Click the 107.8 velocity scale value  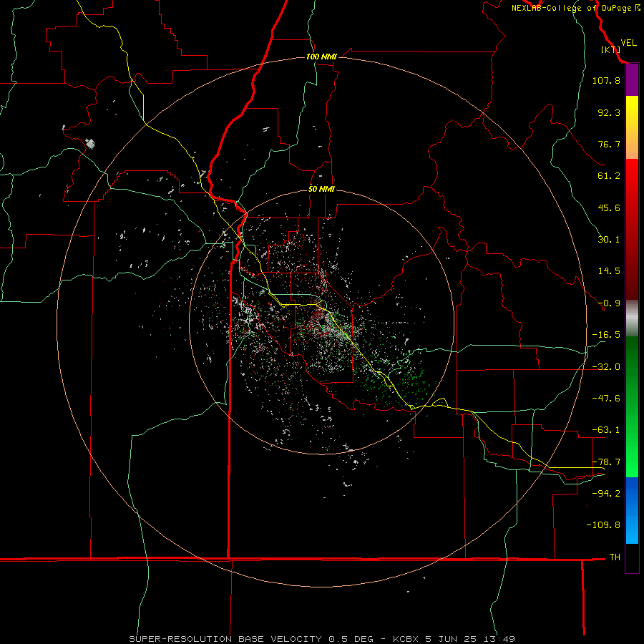pyautogui.click(x=606, y=80)
